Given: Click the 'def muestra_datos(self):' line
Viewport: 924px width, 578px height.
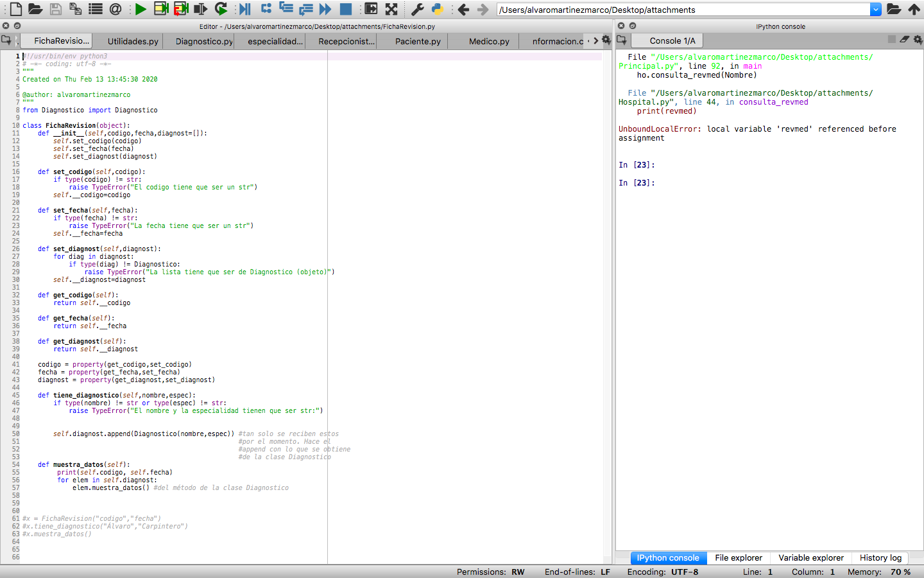Looking at the screenshot, I should point(83,465).
